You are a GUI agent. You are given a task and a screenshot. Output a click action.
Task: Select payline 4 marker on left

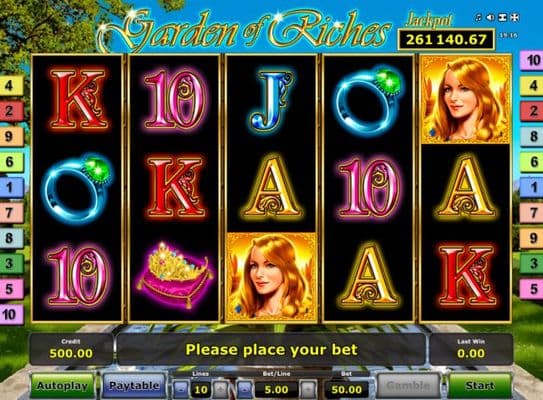pos(11,86)
